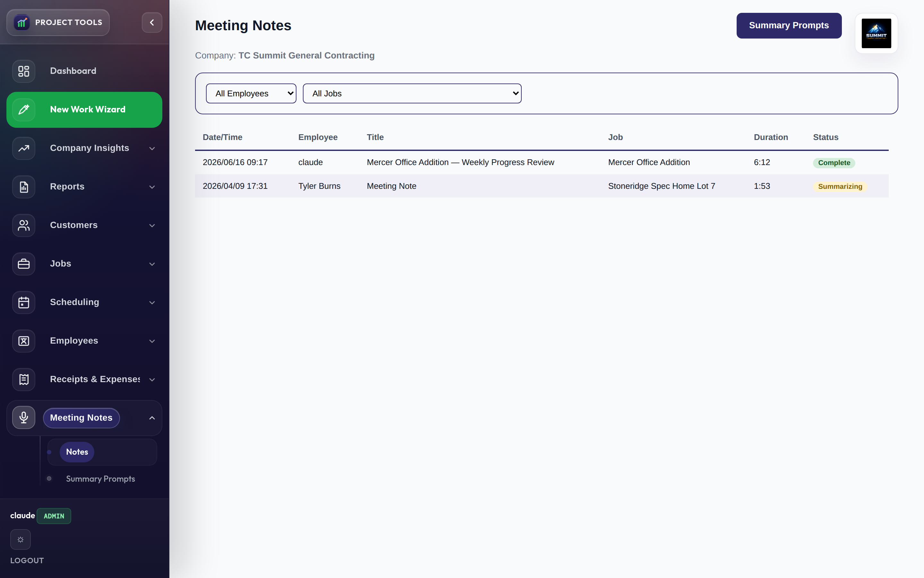Expand the Reports menu chevron
This screenshot has height=578, width=924.
click(x=152, y=187)
